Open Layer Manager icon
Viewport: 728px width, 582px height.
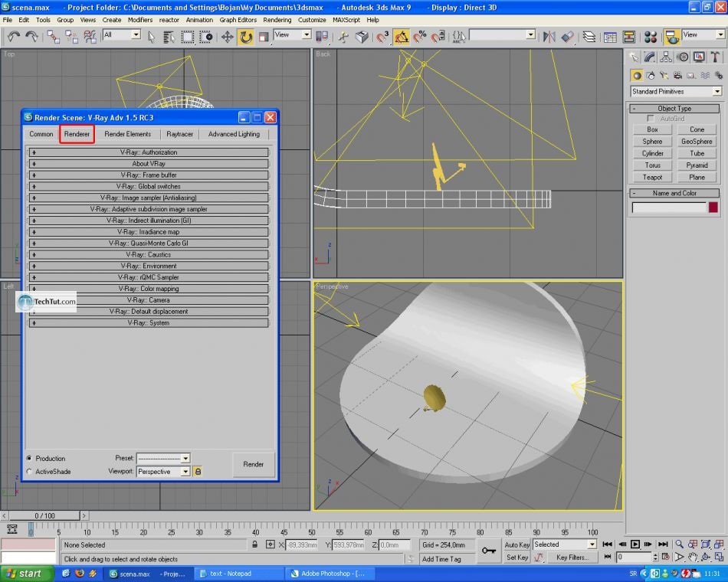click(x=589, y=37)
